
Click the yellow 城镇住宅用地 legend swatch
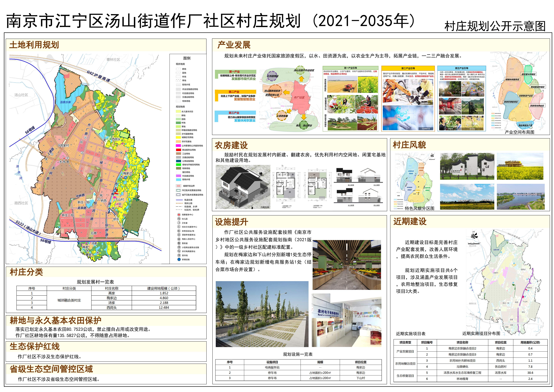(178, 138)
